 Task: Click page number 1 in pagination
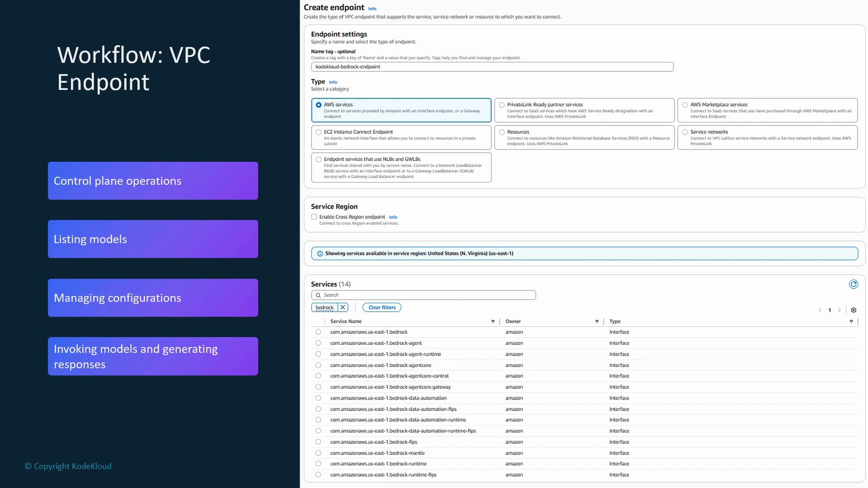coord(830,310)
